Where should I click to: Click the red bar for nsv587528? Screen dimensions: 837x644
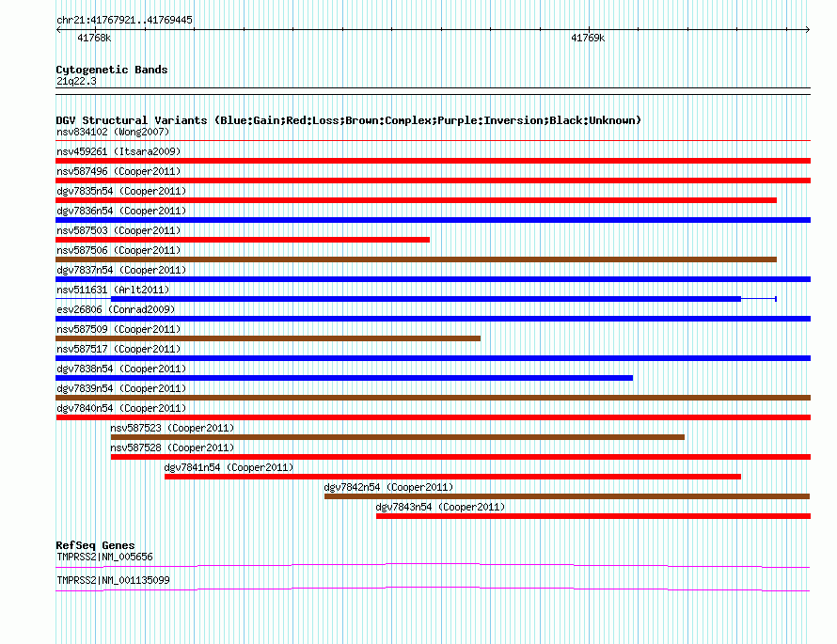(461, 457)
